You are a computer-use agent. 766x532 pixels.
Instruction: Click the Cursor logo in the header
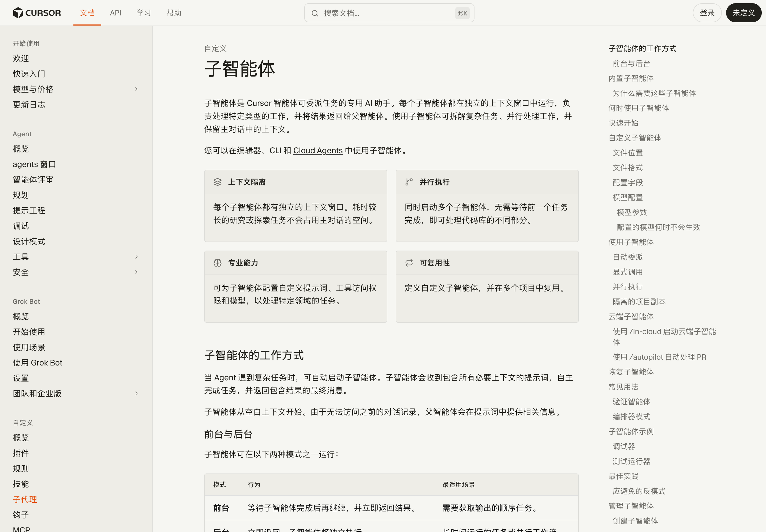[x=37, y=13]
